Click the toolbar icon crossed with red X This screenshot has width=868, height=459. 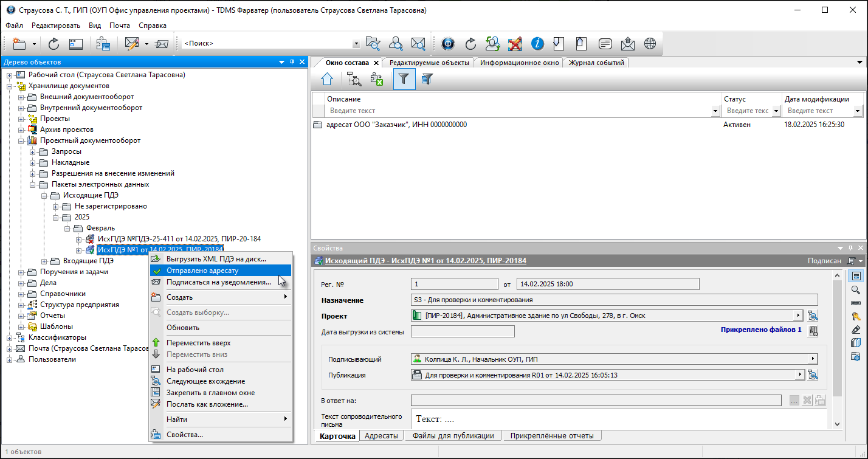point(515,44)
